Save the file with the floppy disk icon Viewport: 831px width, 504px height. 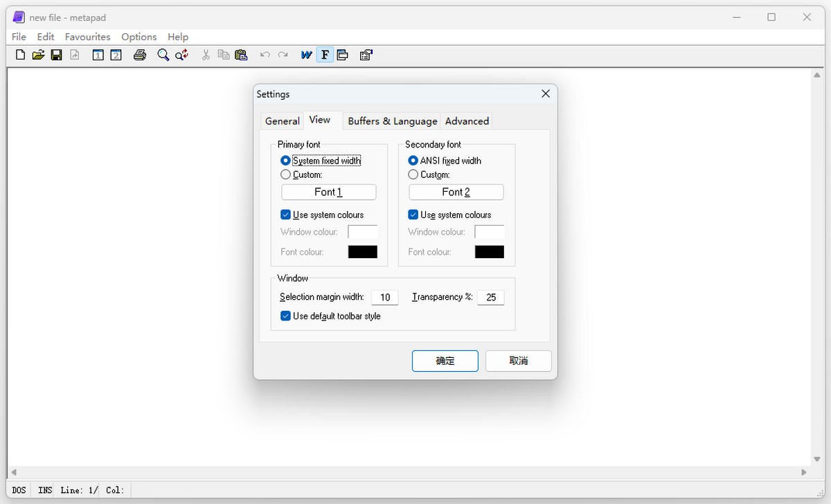click(57, 55)
